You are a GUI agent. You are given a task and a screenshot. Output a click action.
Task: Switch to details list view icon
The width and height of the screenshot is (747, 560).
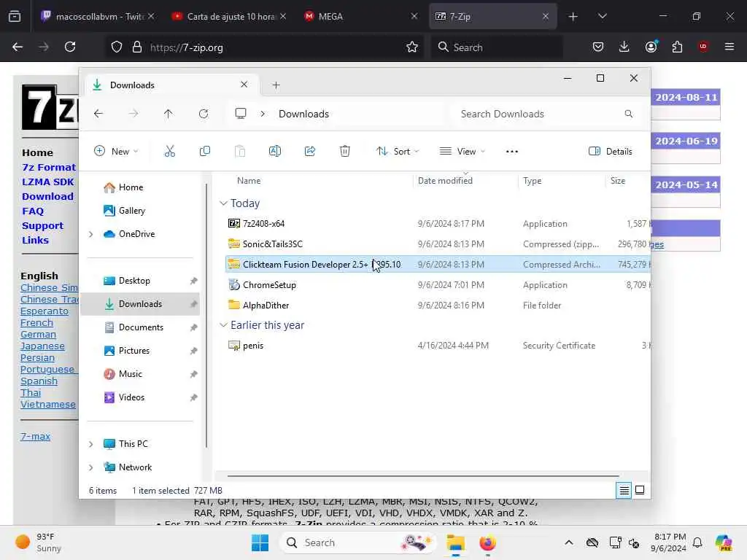624,490
